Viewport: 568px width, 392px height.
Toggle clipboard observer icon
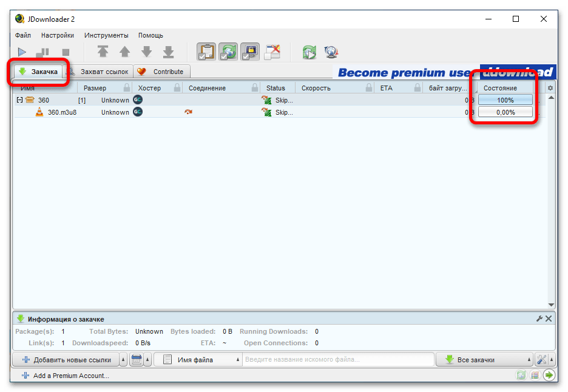206,52
